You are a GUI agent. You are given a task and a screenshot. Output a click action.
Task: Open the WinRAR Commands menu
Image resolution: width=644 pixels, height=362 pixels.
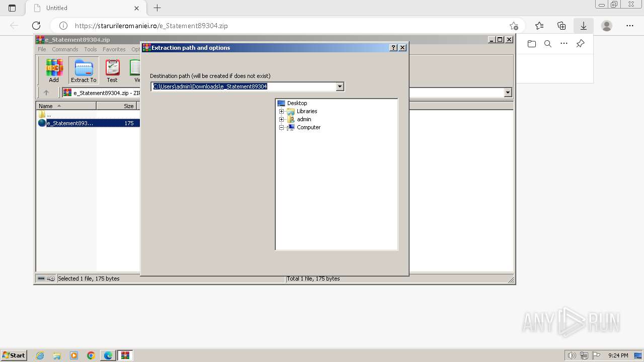(x=65, y=49)
